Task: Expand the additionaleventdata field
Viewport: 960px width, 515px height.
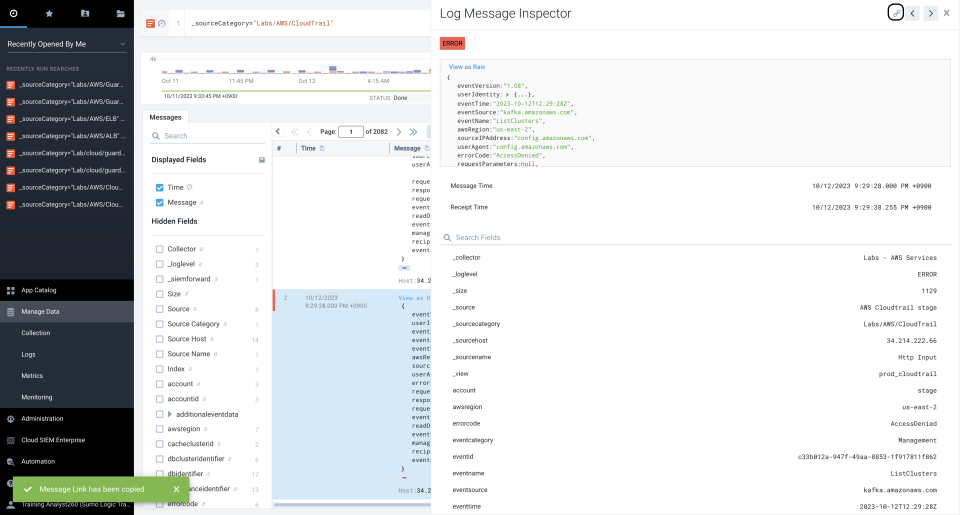Action: pos(170,415)
